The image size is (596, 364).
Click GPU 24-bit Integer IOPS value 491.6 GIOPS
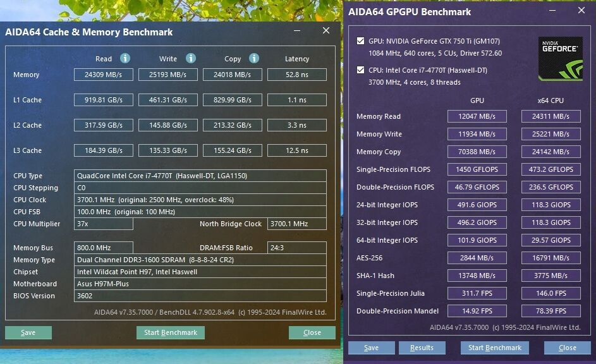(x=477, y=205)
